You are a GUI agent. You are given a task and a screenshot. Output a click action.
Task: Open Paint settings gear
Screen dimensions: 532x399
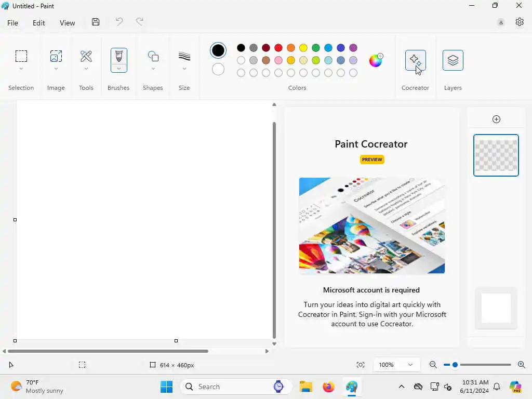(x=520, y=22)
